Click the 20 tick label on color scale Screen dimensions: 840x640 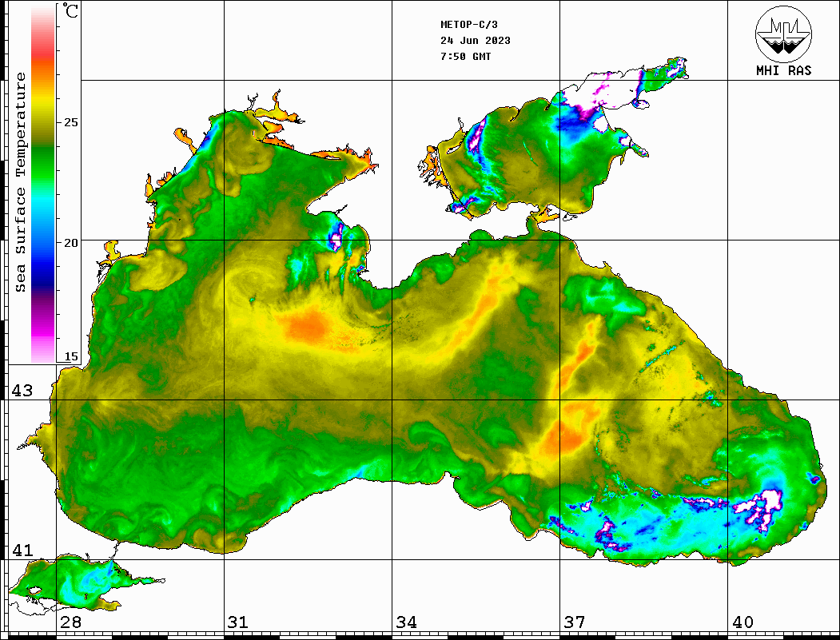pyautogui.click(x=70, y=243)
